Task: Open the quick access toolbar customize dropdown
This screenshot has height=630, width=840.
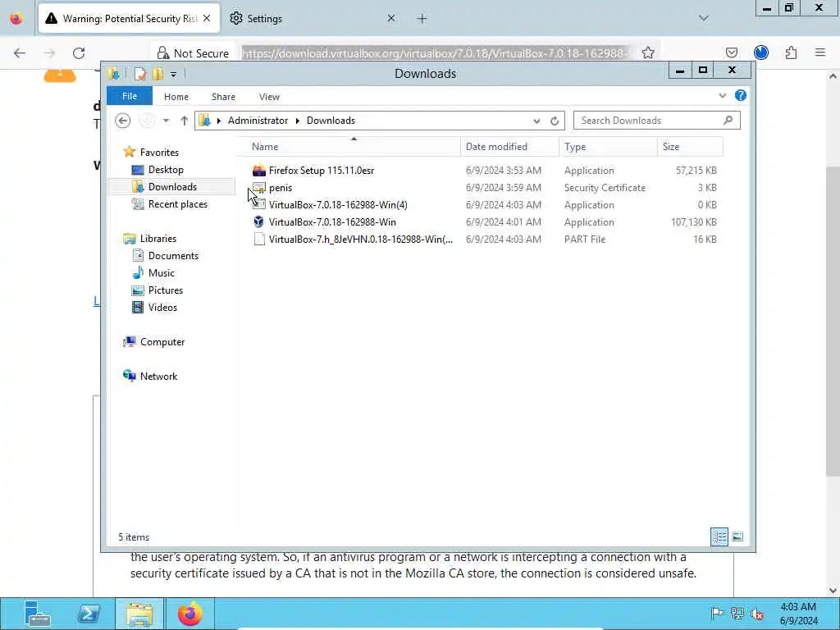Action: coord(173,75)
